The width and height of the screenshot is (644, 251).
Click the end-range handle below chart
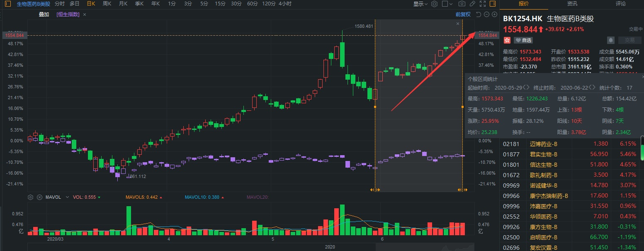(x=463, y=190)
